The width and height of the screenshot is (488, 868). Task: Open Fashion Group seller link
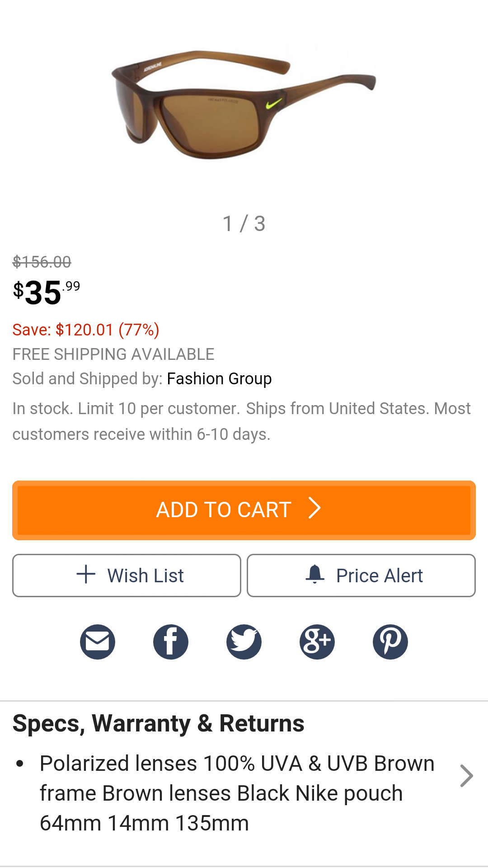pos(219,378)
